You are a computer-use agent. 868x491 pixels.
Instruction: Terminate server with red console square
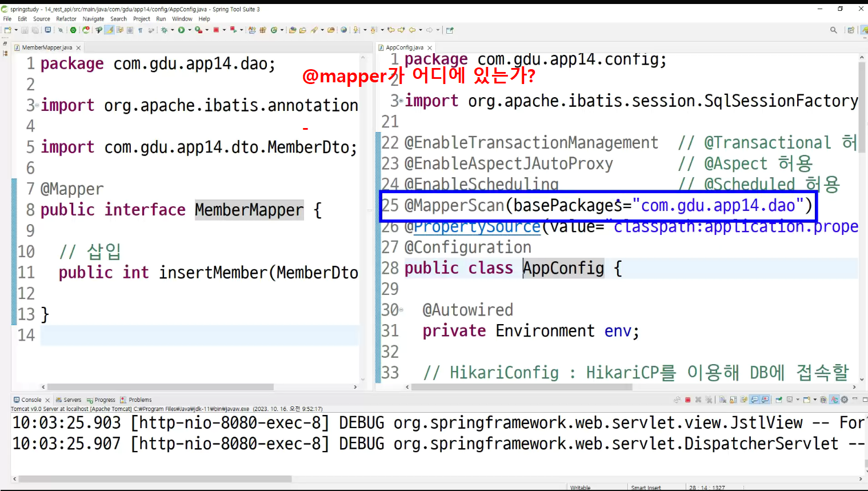[x=688, y=400]
